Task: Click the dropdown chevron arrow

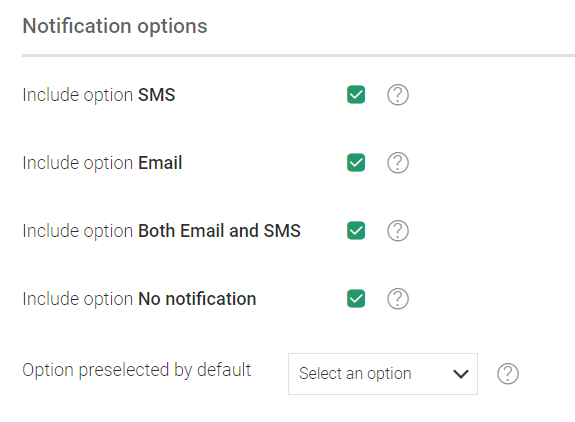Action: pos(461,374)
